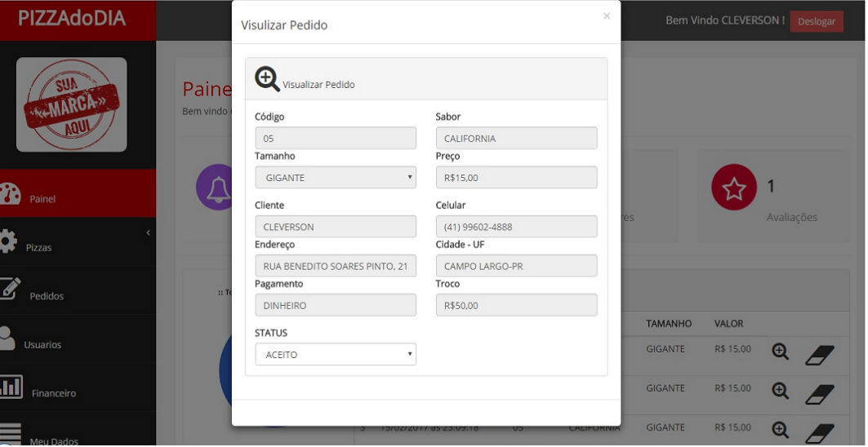Open the Financeiro chart icon
Viewport: 868px width, 447px height.
(11, 386)
